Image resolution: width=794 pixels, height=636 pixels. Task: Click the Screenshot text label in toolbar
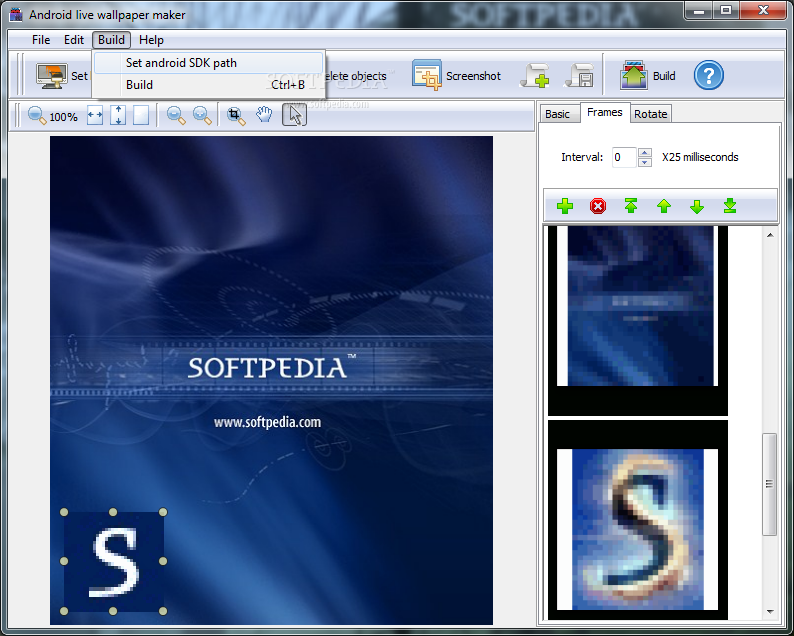(x=473, y=76)
